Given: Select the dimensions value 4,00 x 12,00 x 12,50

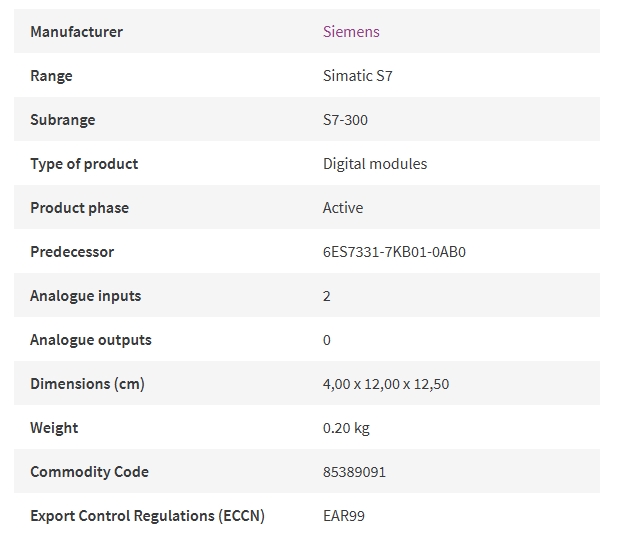Looking at the screenshot, I should (x=386, y=384).
